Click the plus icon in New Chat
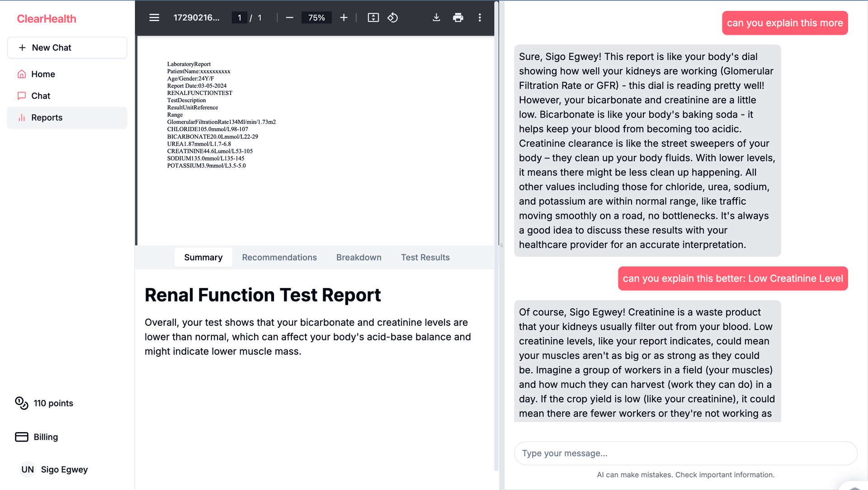Screen dimensions: 868x490 coord(22,47)
